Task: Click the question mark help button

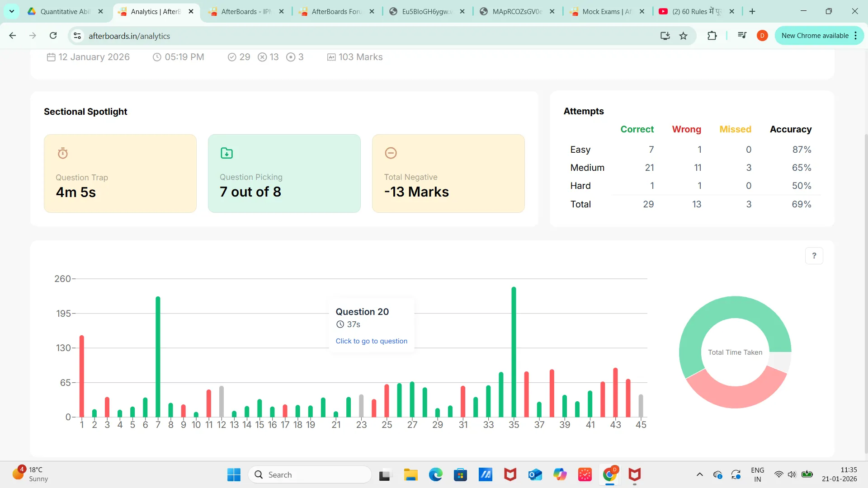Action: click(x=814, y=256)
